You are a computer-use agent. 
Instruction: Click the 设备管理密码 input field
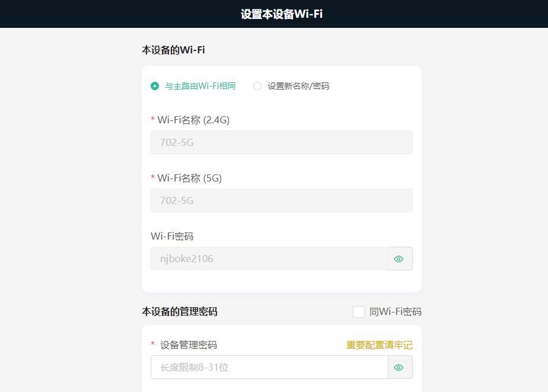click(269, 367)
